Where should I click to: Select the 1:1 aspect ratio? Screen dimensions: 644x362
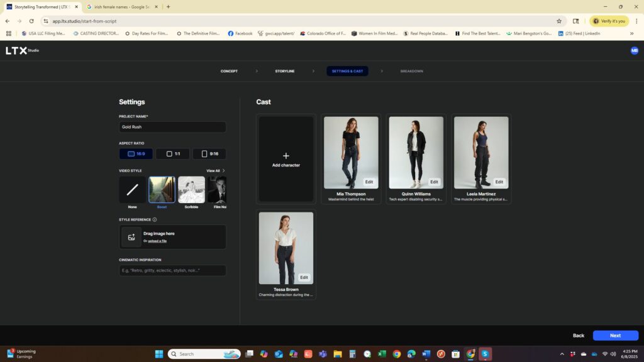point(172,154)
